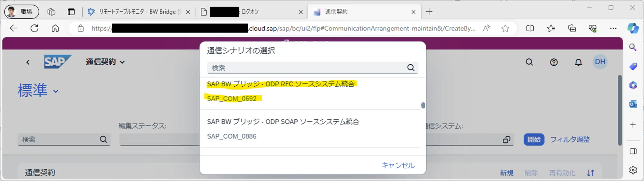The height and width of the screenshot is (181, 644).
Task: Go back with the browser back arrow
Action: point(14,28)
